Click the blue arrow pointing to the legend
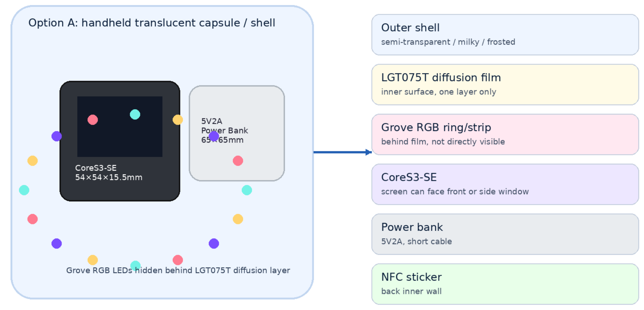Viewport: 644px width, 310px height. 343,152
